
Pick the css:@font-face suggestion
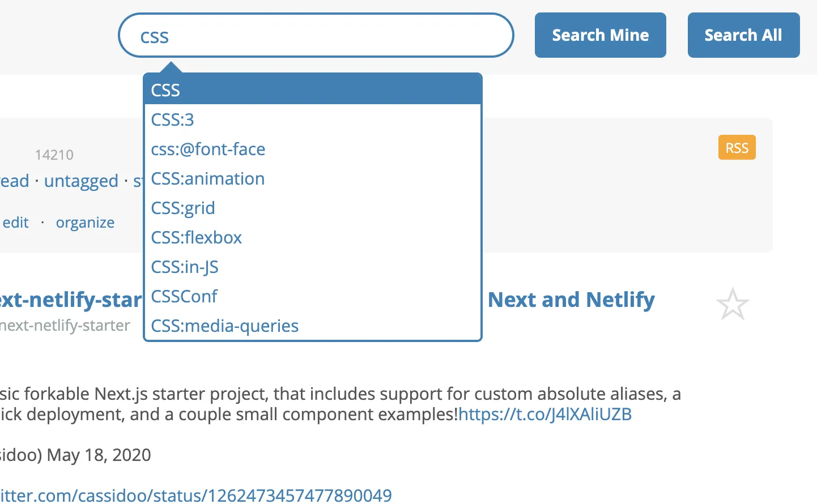click(208, 149)
